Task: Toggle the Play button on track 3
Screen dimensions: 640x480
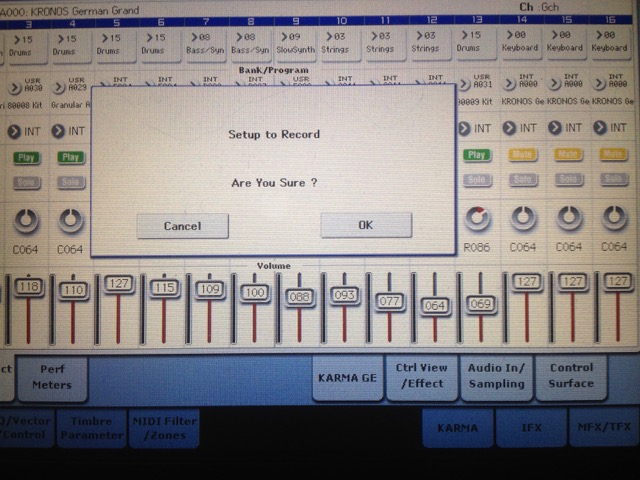Action: (x=27, y=158)
